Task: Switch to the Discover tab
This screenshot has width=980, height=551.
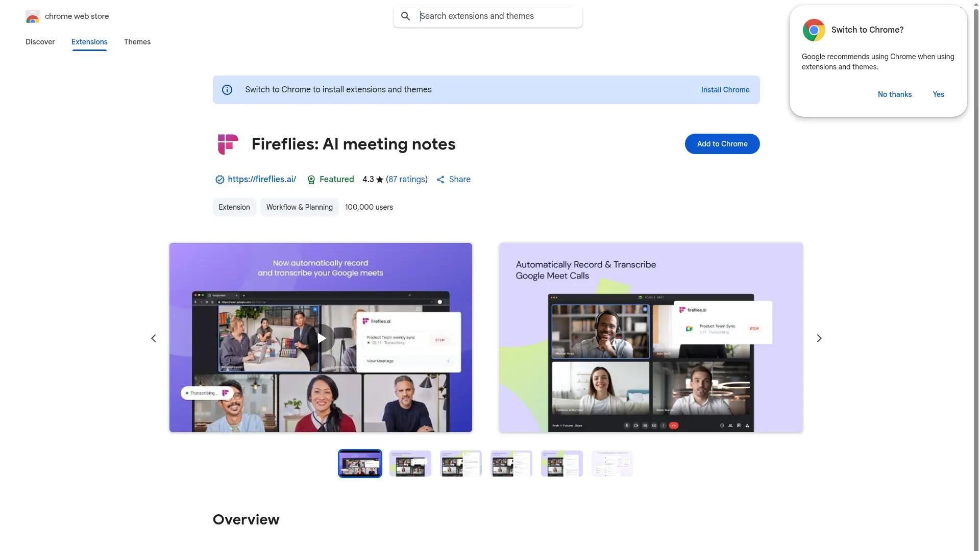Action: tap(40, 42)
